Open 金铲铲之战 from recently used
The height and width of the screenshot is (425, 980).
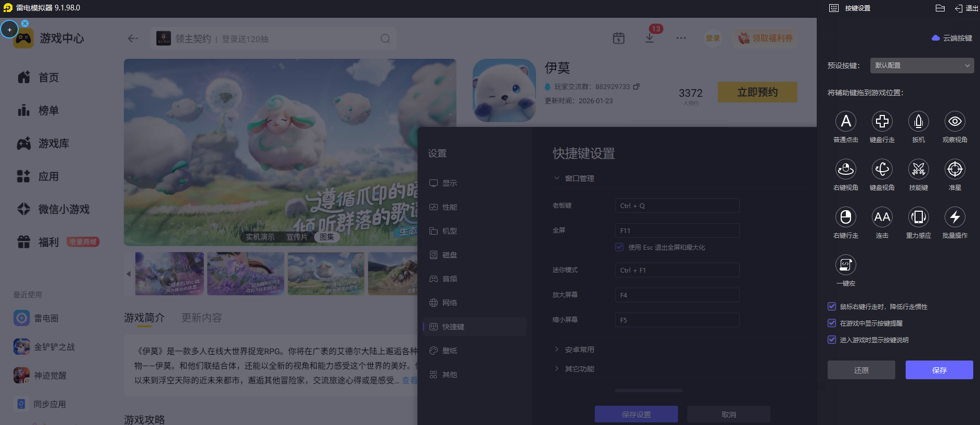click(x=44, y=346)
